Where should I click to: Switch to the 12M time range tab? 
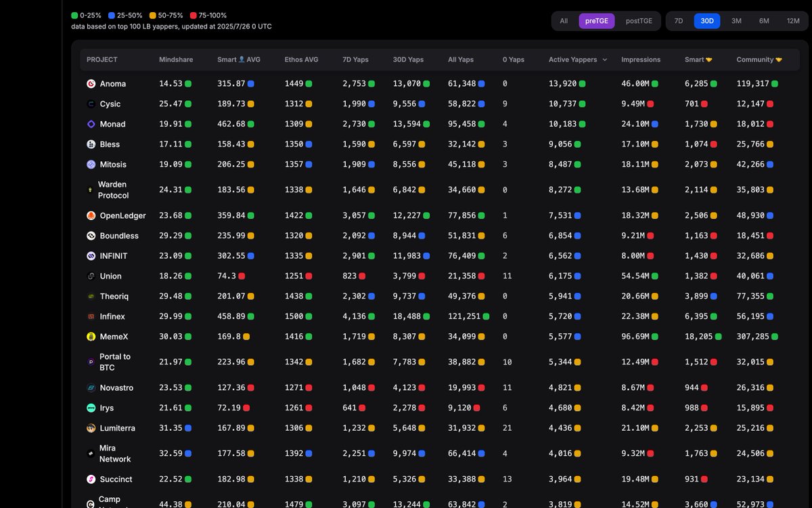pyautogui.click(x=793, y=21)
